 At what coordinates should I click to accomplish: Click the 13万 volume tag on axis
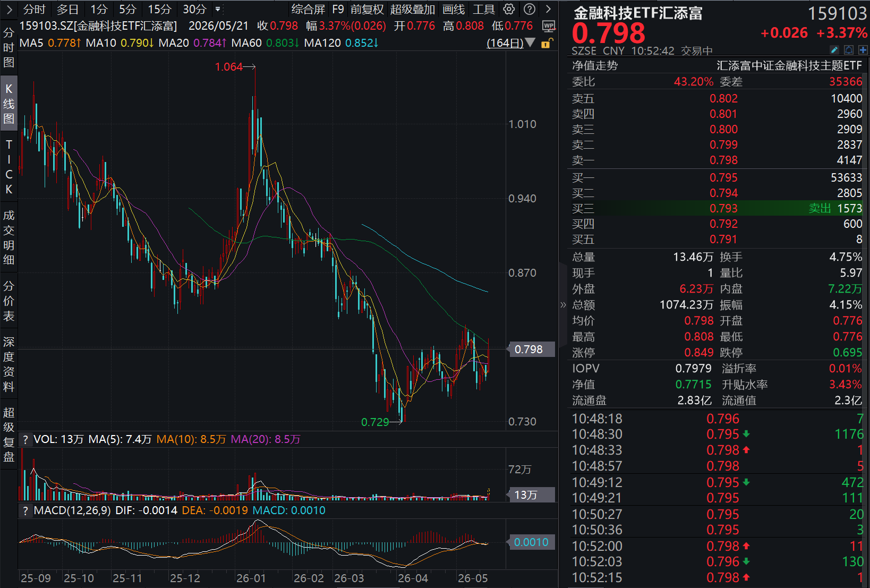coord(531,495)
